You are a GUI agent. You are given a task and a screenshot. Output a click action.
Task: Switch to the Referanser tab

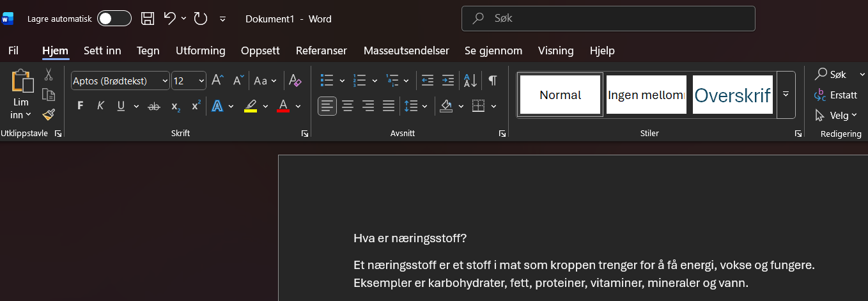point(321,50)
